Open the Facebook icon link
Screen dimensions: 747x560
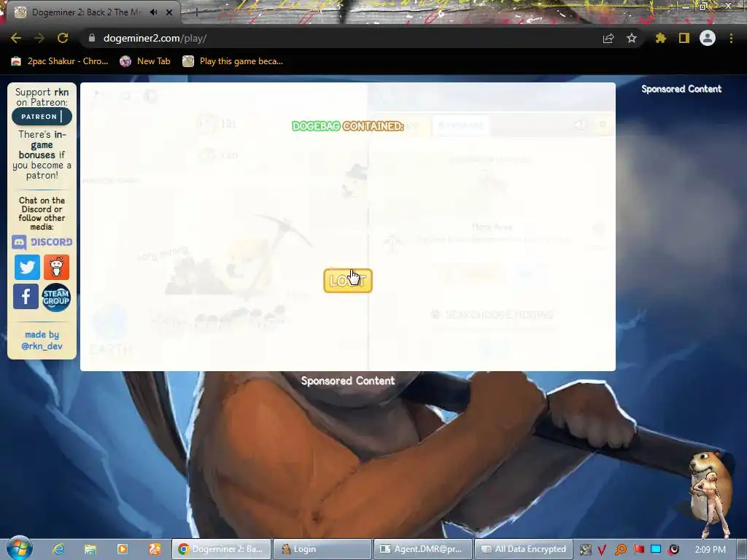26,296
